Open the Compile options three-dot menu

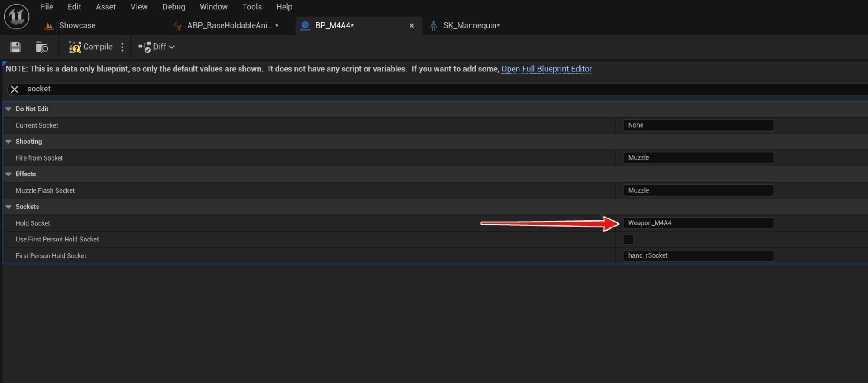coord(122,47)
